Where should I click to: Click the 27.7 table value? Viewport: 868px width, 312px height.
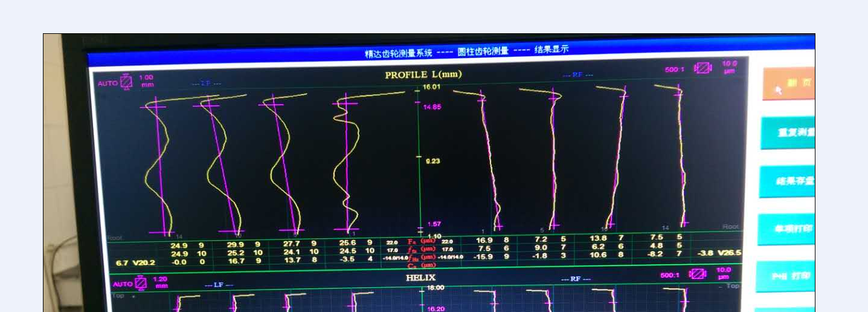(x=292, y=244)
